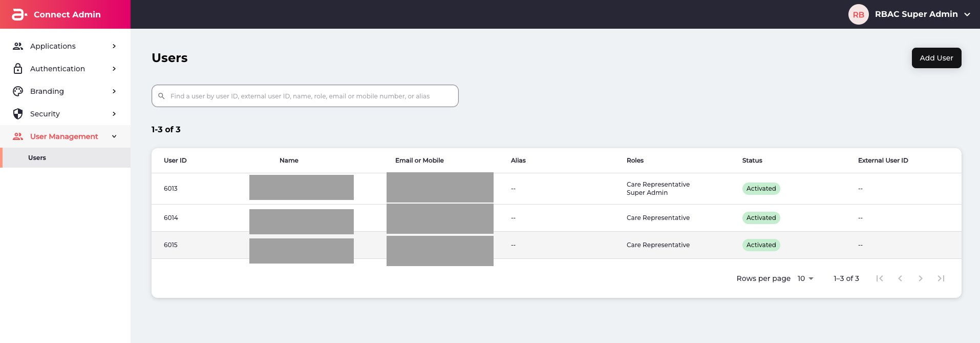Click the RB avatar circle
Image resolution: width=980 pixels, height=343 pixels.
point(859,14)
